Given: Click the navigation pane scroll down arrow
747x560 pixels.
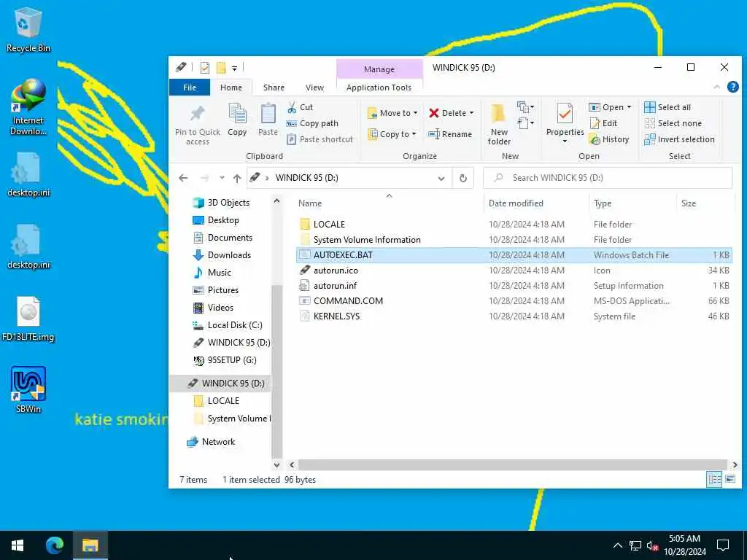Looking at the screenshot, I should (x=276, y=464).
